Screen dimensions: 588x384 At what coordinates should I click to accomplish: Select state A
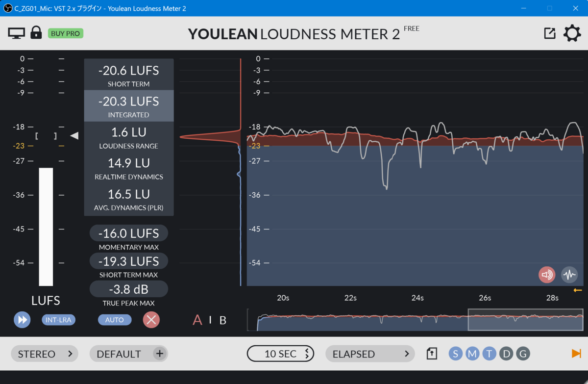coord(197,320)
